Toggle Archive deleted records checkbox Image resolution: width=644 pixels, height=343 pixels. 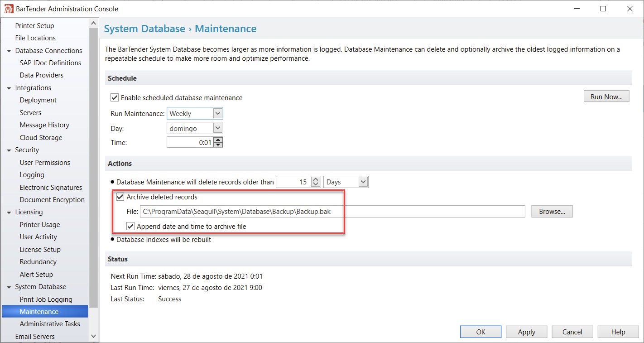pyautogui.click(x=120, y=197)
